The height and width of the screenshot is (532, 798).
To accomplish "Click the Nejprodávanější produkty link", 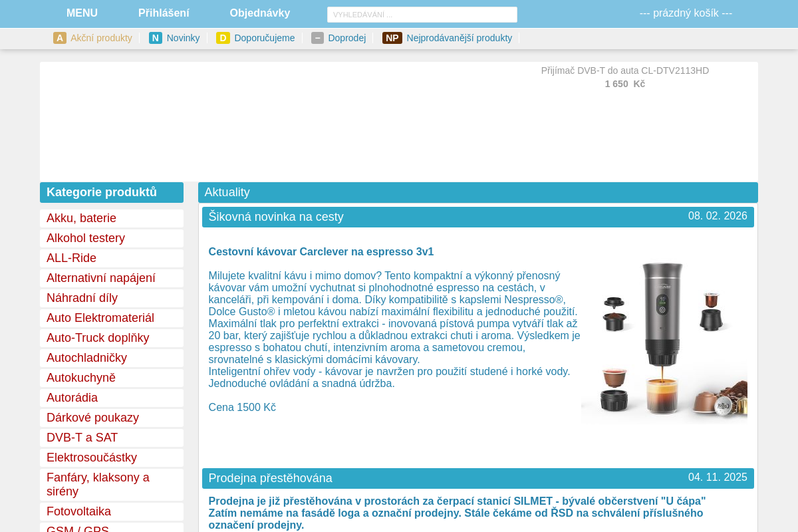I will [459, 38].
